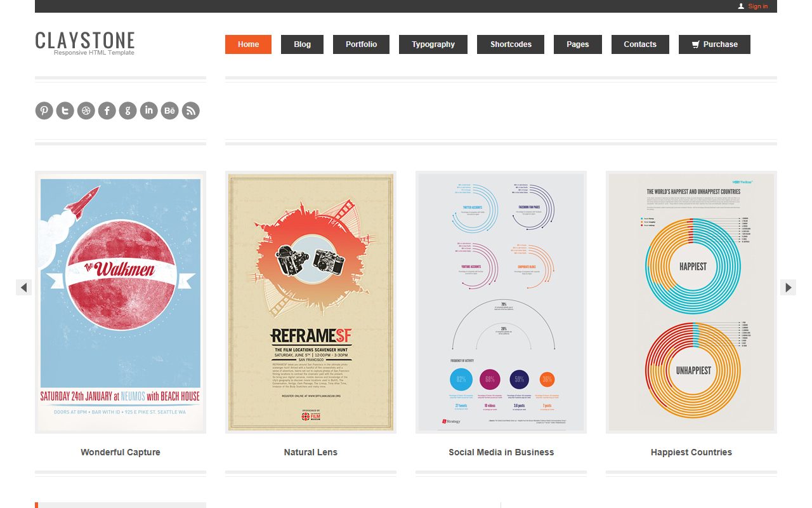Click the user icon beside Sign in
Screen dimensions: 812x508
tap(741, 6)
